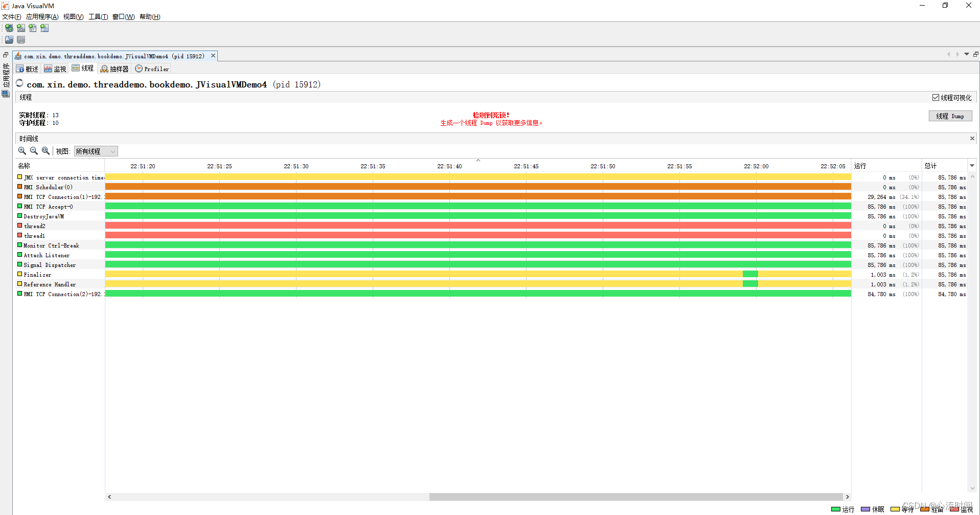
Task: Open the 文件(F) menu
Action: coord(11,17)
